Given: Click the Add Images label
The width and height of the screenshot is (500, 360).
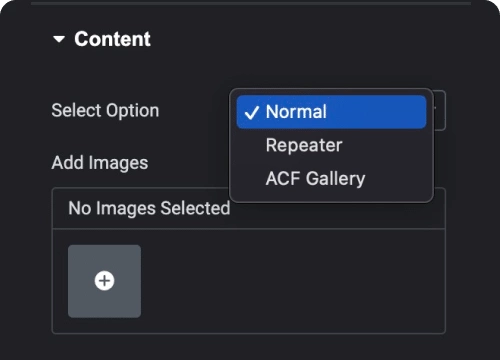Looking at the screenshot, I should click(100, 163).
